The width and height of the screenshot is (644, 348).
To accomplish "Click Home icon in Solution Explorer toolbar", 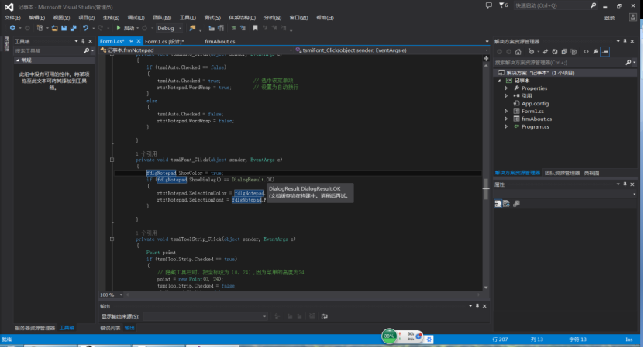I will tap(518, 52).
